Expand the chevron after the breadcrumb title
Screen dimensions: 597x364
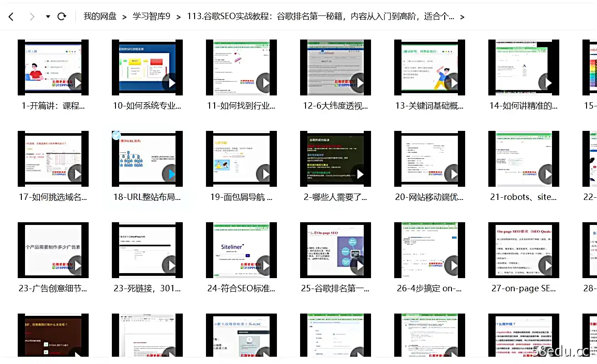click(462, 16)
